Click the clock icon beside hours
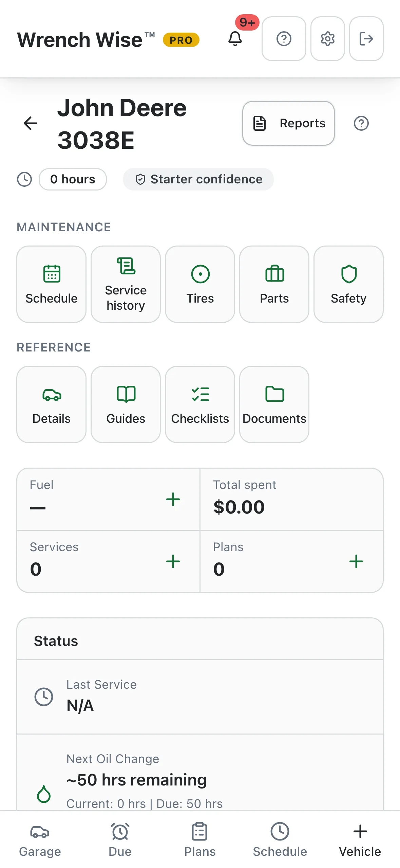 pyautogui.click(x=24, y=179)
